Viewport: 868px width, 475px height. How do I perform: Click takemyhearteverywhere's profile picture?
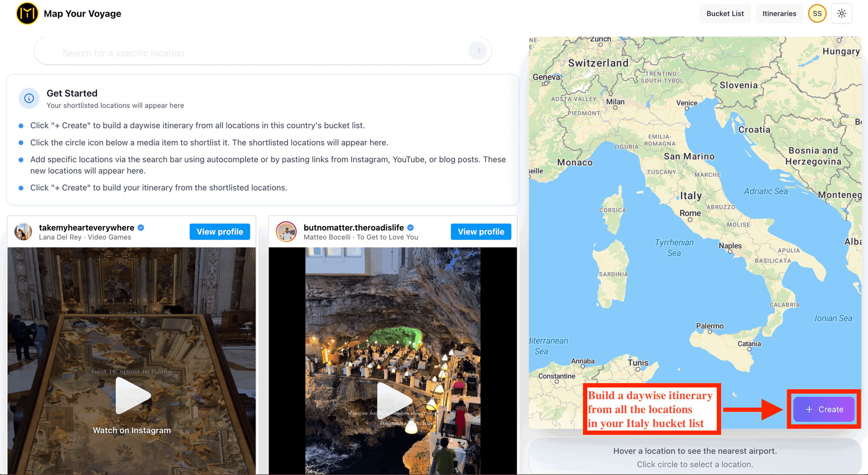coord(23,231)
